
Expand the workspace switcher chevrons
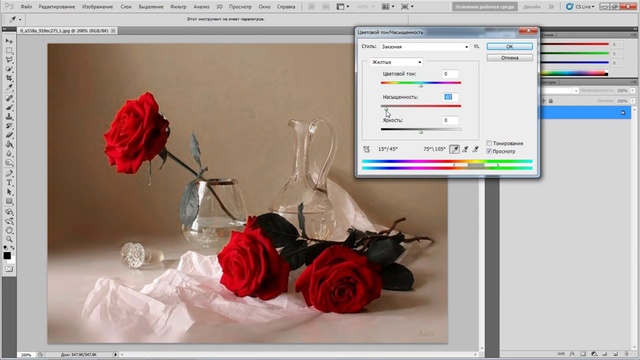tap(551, 7)
